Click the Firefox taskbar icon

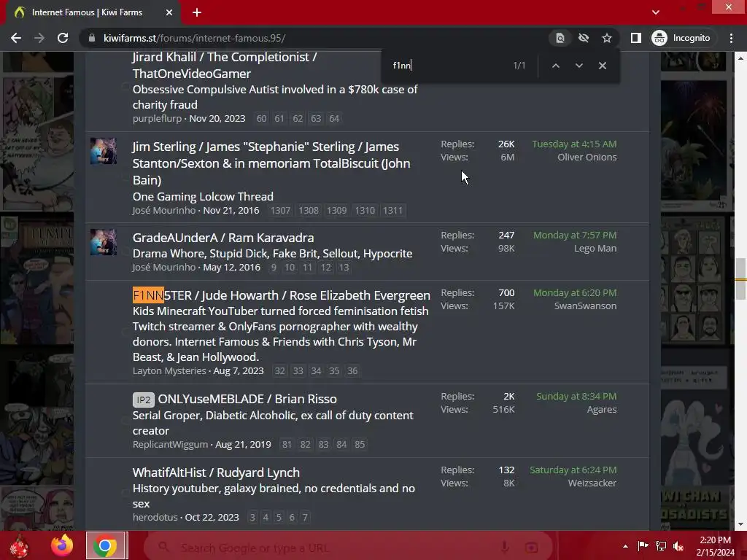(x=62, y=545)
